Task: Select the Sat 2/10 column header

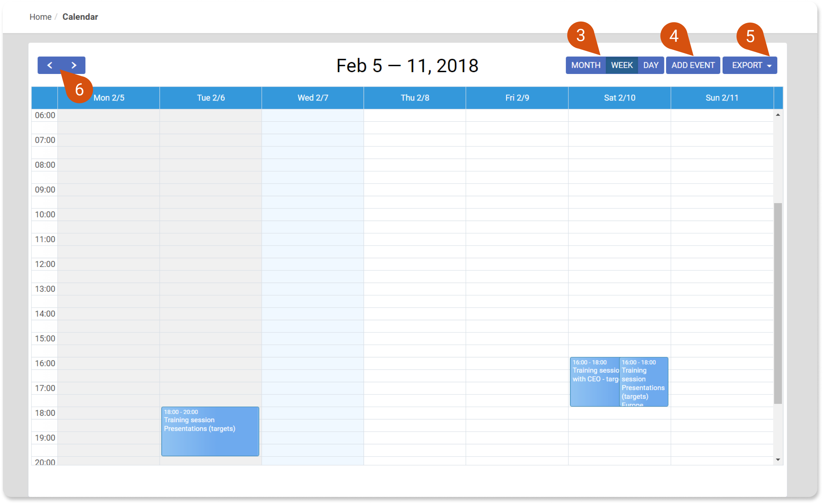Action: point(619,98)
